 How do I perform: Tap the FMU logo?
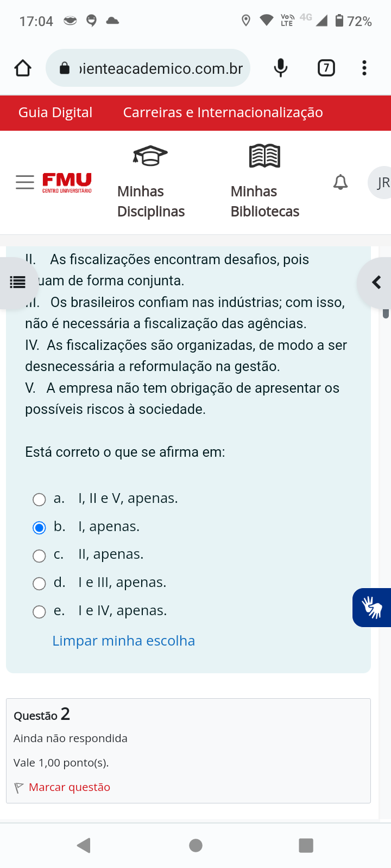pyautogui.click(x=67, y=182)
